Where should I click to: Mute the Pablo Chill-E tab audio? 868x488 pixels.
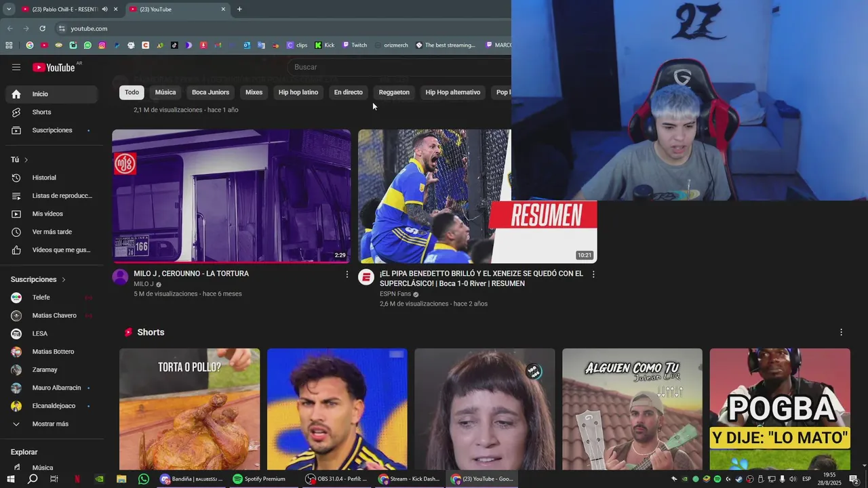(104, 9)
